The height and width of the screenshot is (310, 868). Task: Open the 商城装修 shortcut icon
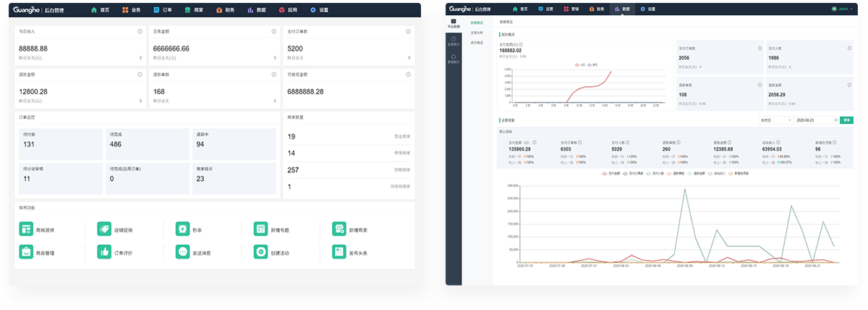(x=26, y=230)
